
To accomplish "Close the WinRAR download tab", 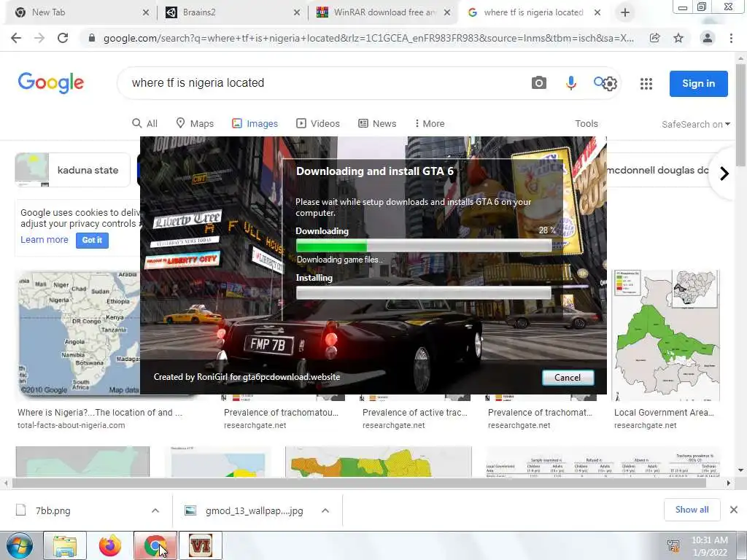I will (447, 12).
